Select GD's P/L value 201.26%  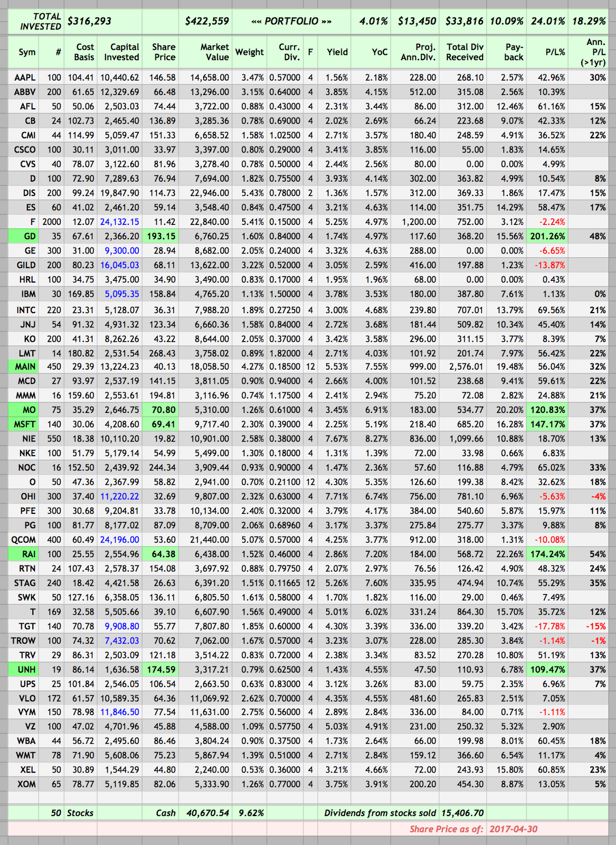point(547,236)
